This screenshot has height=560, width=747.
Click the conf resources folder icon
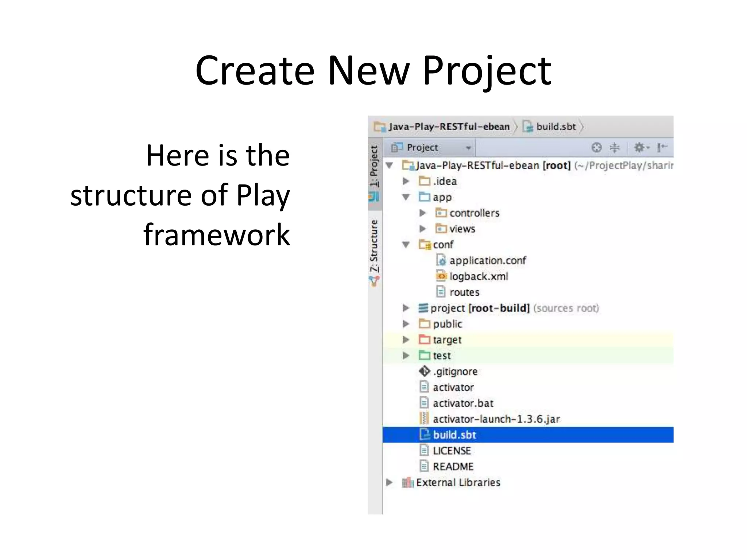[425, 244]
